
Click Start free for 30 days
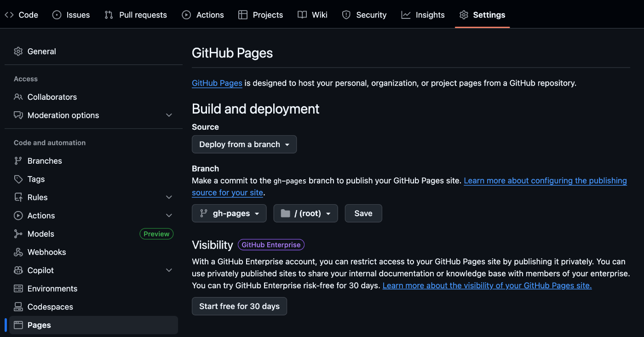pyautogui.click(x=239, y=306)
